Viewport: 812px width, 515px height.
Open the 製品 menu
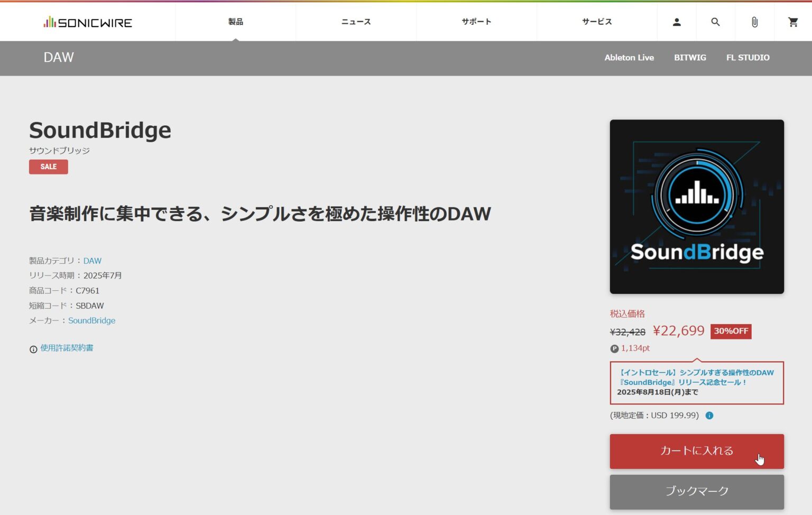click(x=235, y=22)
